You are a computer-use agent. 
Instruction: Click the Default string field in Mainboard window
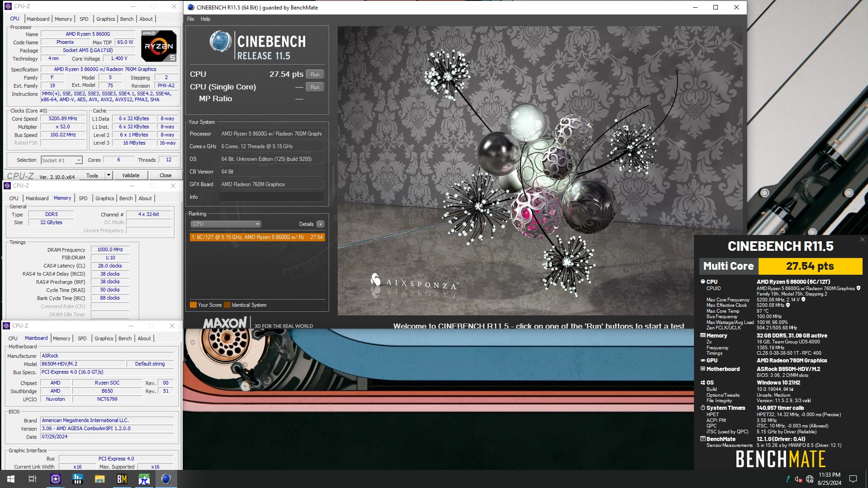[150, 364]
